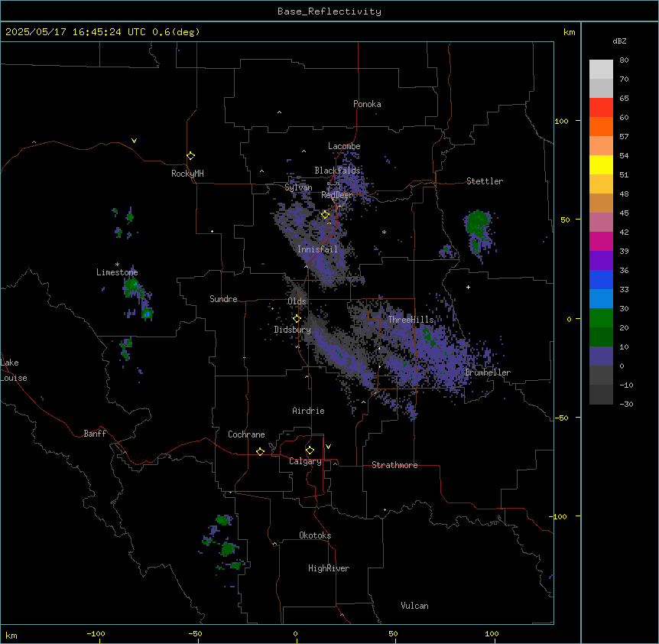659x644 pixels.
Task: Click the -100 tick on bottom km axis
Action: coord(96,633)
